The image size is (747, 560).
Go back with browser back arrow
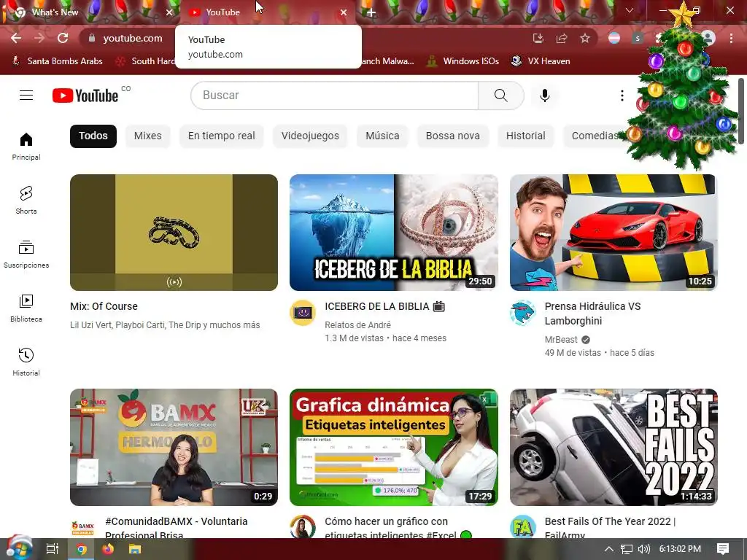[16, 38]
